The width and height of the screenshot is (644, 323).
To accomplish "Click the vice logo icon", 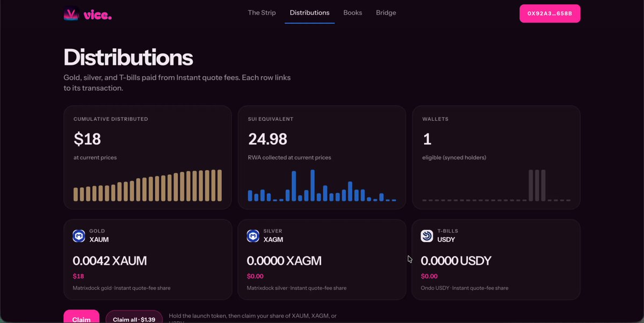I will click(x=71, y=14).
